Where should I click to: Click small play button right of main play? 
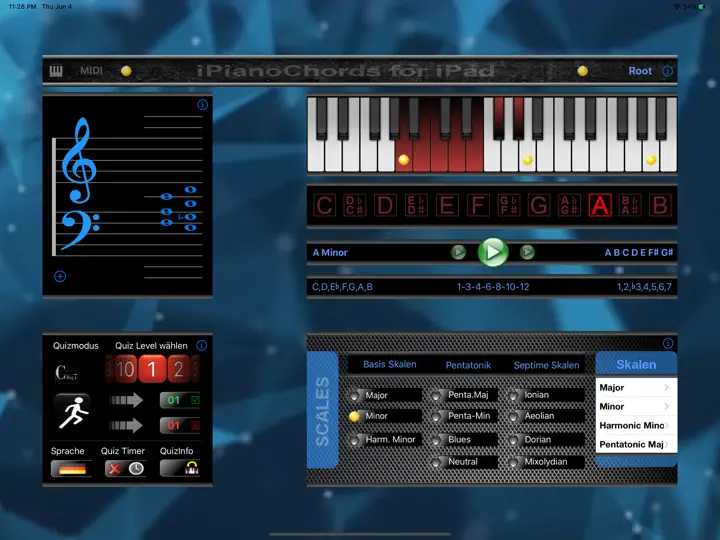tap(527, 252)
